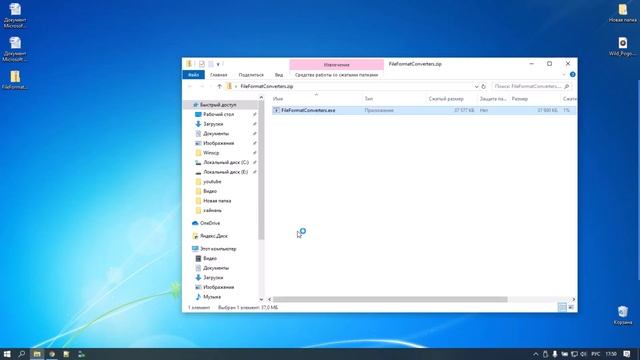Open pinned Документы under Быстрый доступ
The height and width of the screenshot is (360, 640).
point(216,134)
